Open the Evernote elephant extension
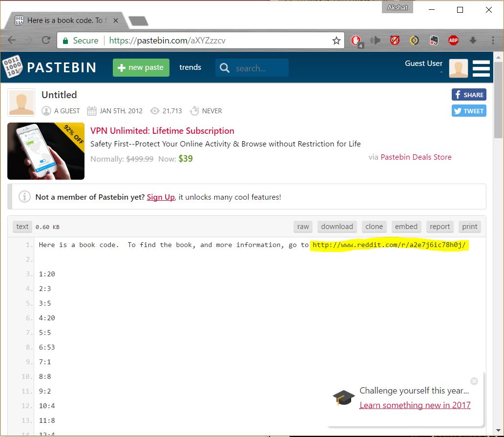 pos(434,41)
